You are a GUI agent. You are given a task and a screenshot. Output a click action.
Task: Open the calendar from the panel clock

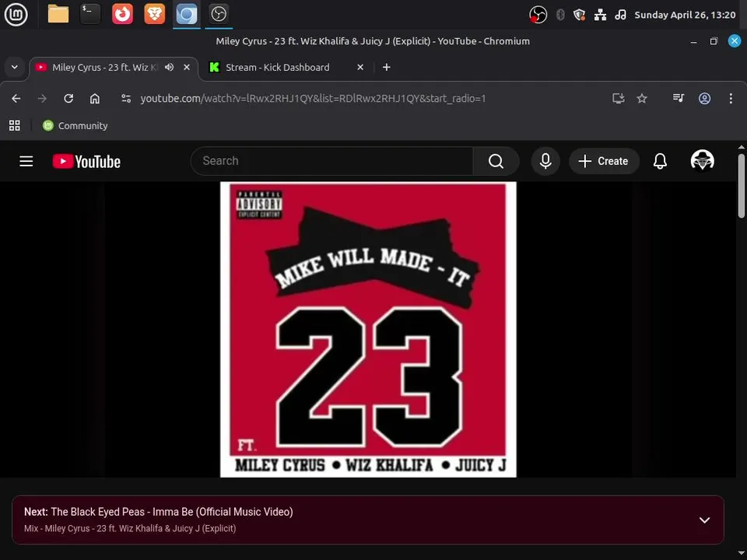pos(685,15)
